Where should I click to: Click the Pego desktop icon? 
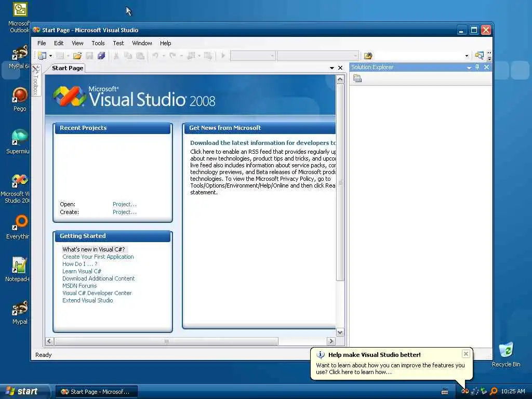[x=20, y=99]
